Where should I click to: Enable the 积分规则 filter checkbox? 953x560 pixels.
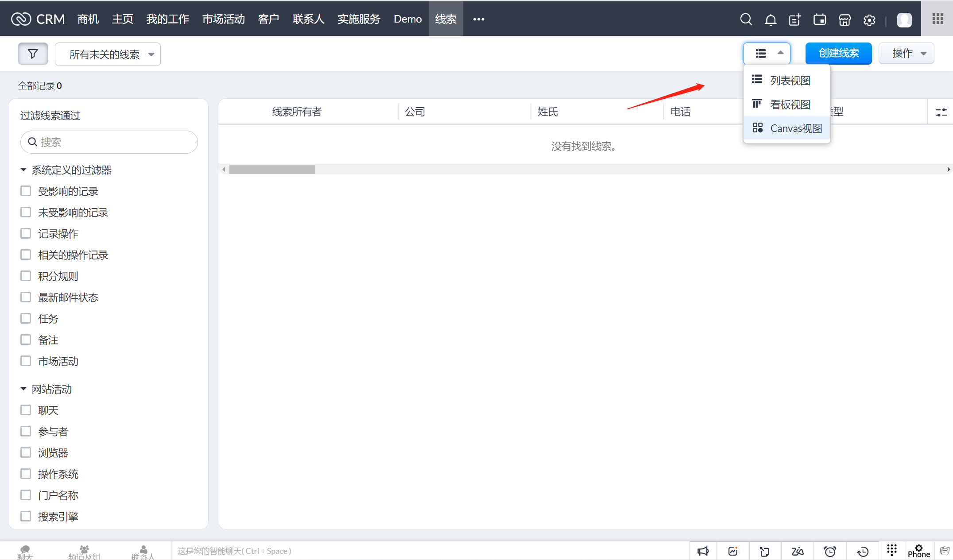pyautogui.click(x=26, y=276)
